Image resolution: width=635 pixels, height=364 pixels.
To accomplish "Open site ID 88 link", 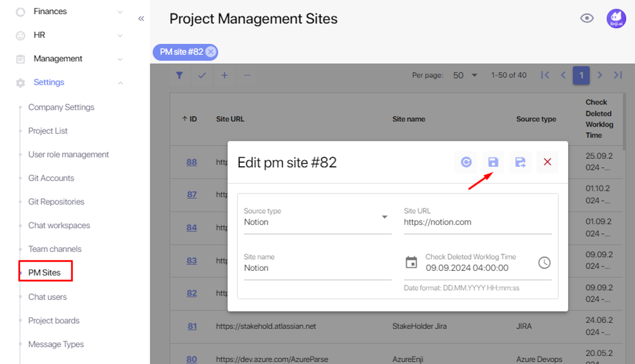I will pyautogui.click(x=192, y=162).
